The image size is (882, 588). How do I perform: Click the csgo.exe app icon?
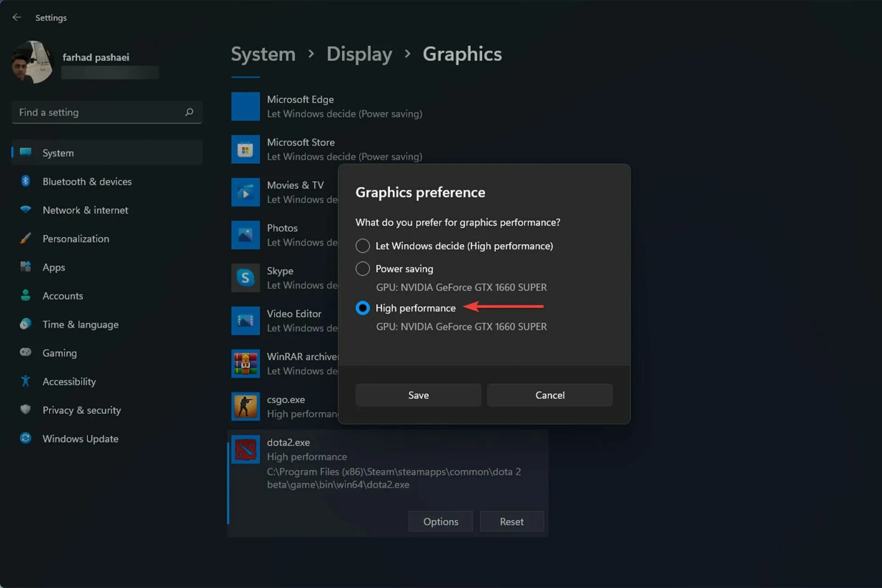pos(245,406)
